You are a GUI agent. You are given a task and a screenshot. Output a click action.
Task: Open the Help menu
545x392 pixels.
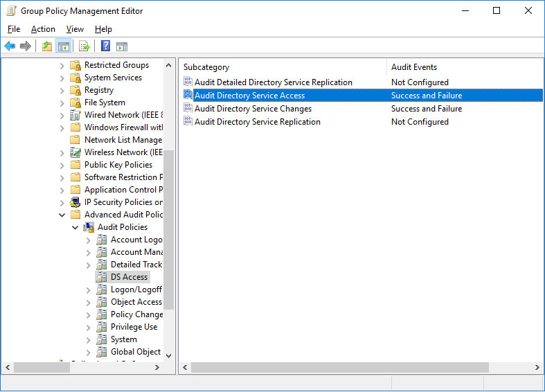[103, 29]
